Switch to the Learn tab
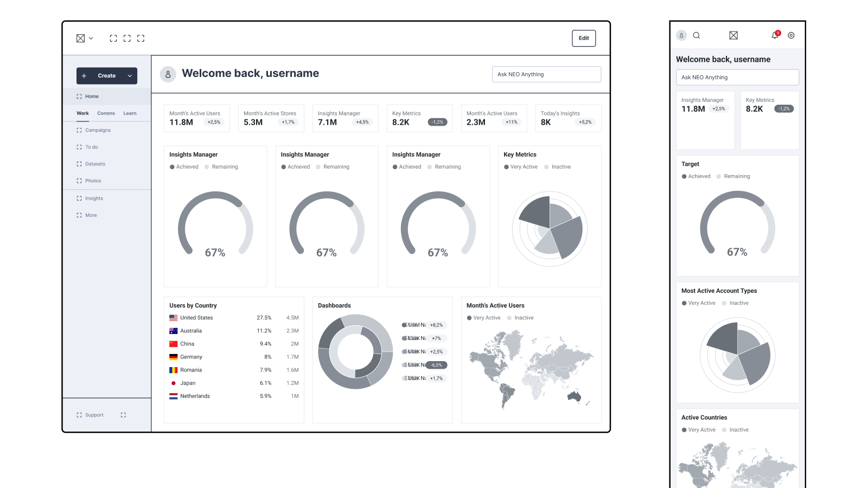 click(x=130, y=113)
